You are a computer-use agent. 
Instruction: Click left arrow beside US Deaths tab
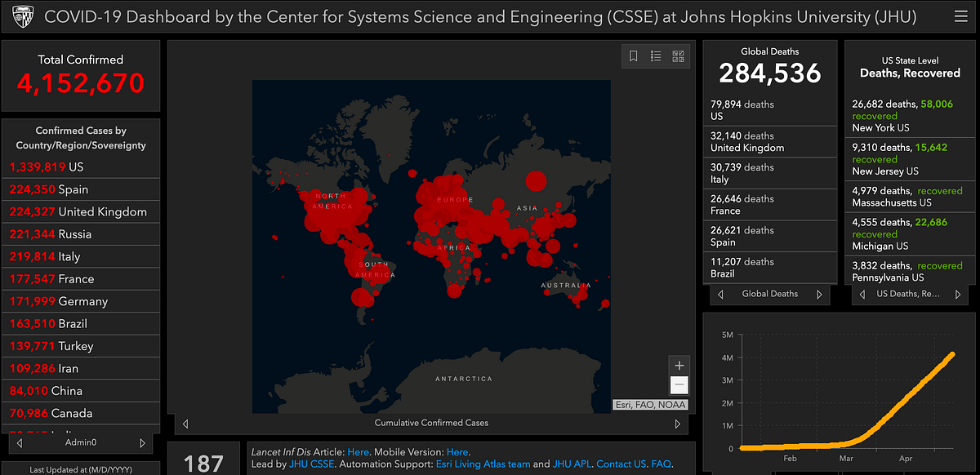click(863, 294)
